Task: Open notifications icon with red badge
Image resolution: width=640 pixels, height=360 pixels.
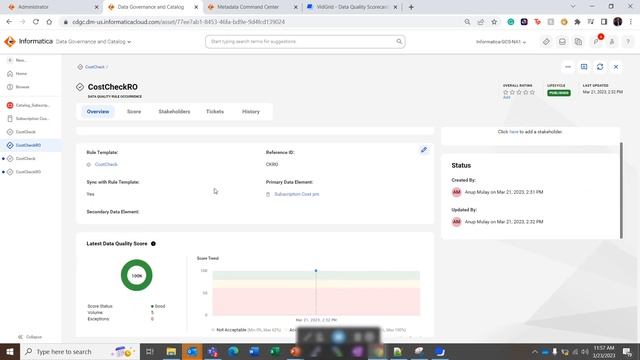Action: [x=597, y=41]
